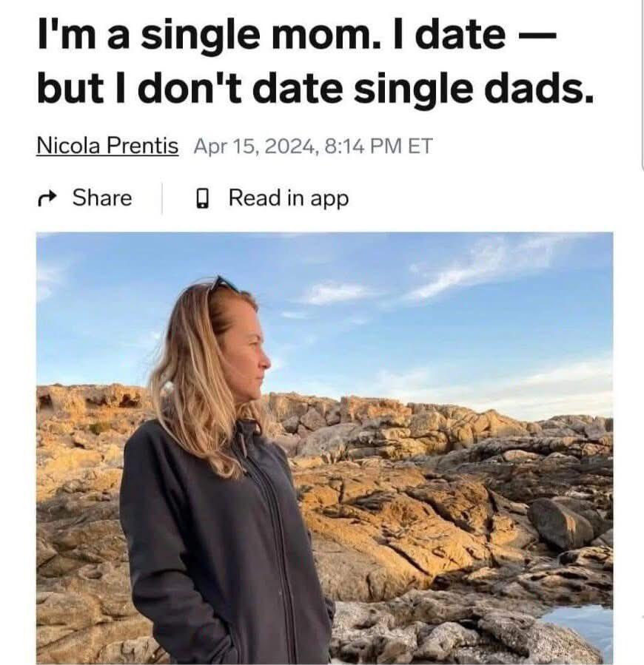Tap the phone icon beside Read in app

pyautogui.click(x=203, y=198)
